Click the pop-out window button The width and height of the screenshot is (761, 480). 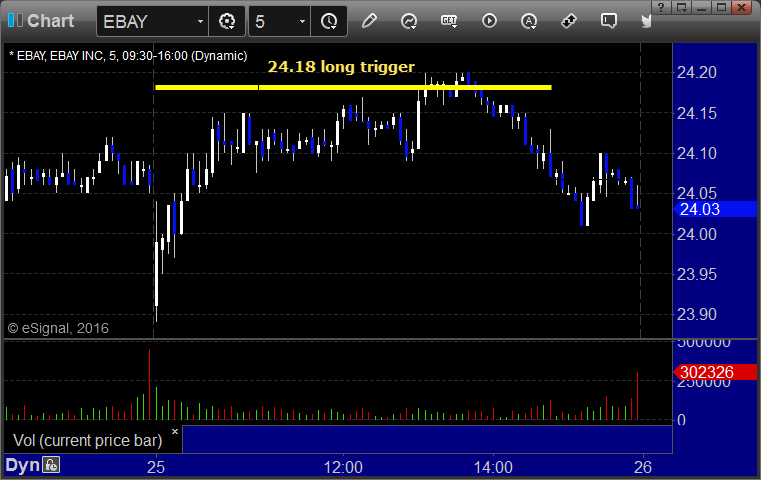tap(682, 7)
